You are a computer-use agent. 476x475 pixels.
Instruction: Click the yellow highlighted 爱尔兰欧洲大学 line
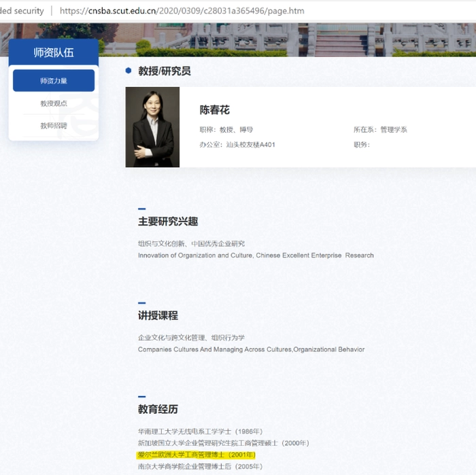(196, 455)
